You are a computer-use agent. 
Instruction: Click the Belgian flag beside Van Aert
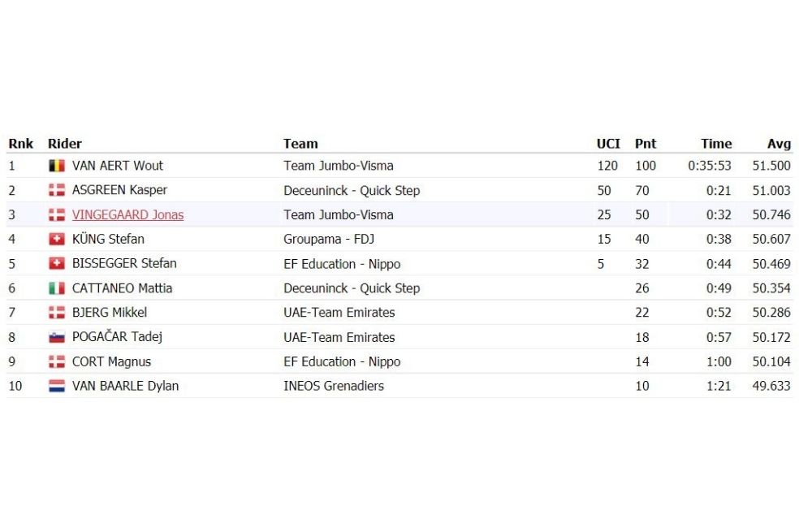(57, 166)
